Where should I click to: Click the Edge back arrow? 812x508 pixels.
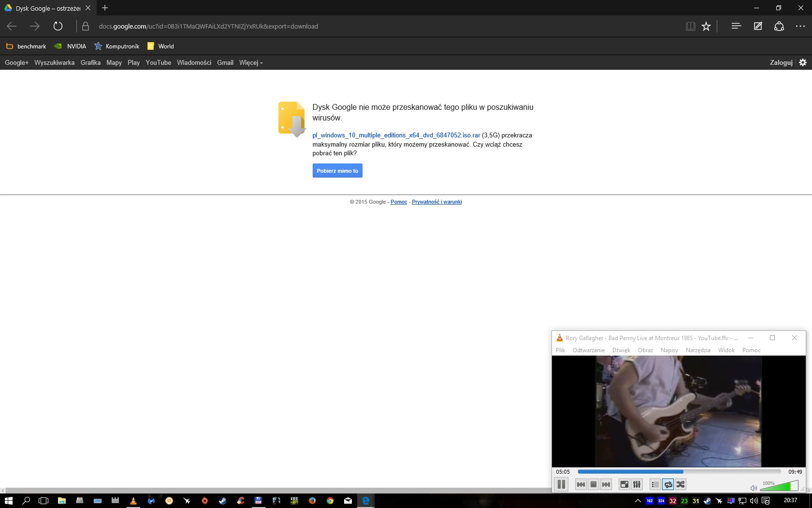click(x=12, y=26)
